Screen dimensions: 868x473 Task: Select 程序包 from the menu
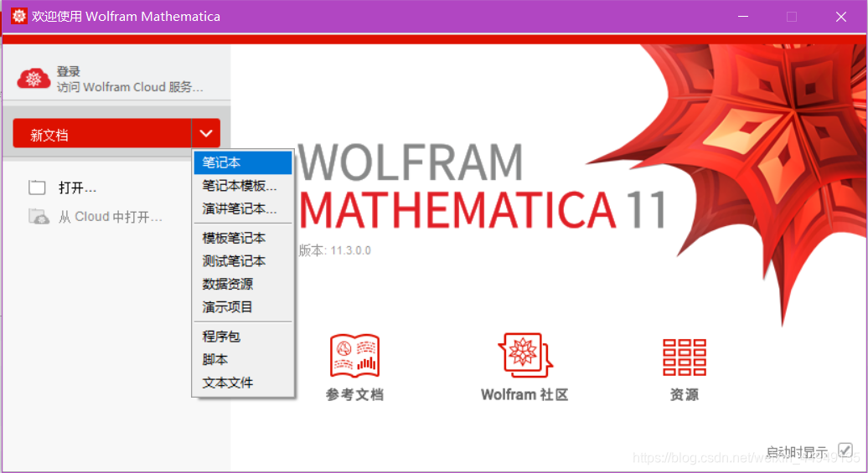(242, 337)
